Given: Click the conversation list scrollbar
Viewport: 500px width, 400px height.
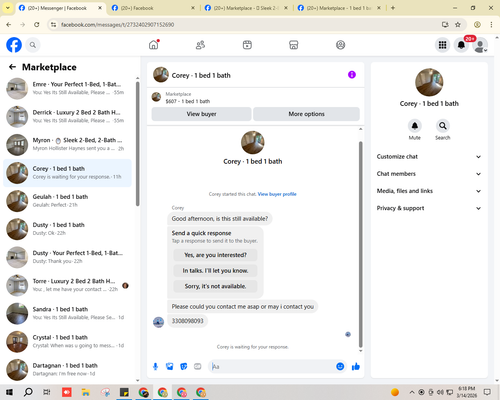Looking at the screenshot, I should pyautogui.click(x=137, y=143).
